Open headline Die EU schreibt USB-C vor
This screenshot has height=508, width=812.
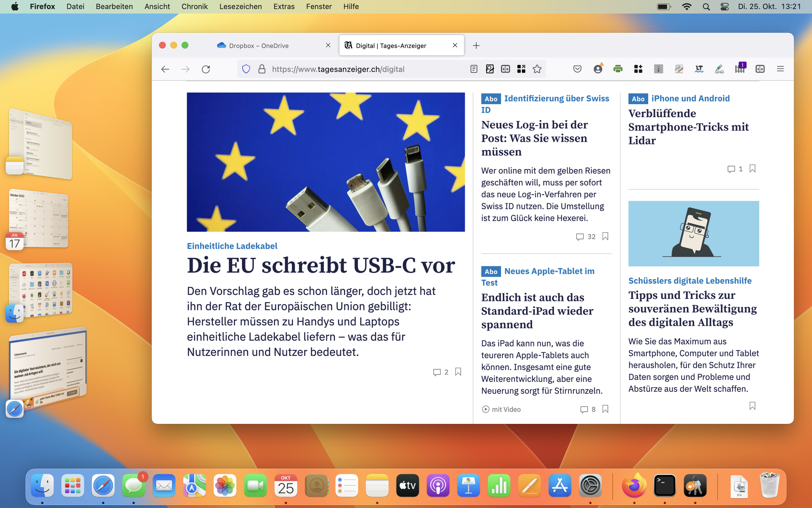tap(321, 266)
